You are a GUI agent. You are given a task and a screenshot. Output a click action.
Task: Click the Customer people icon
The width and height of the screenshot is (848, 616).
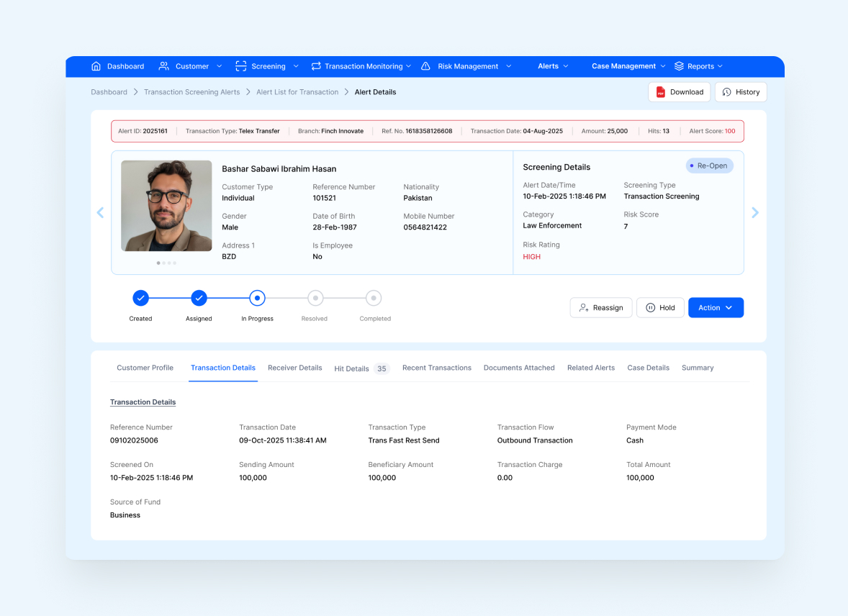[164, 66]
